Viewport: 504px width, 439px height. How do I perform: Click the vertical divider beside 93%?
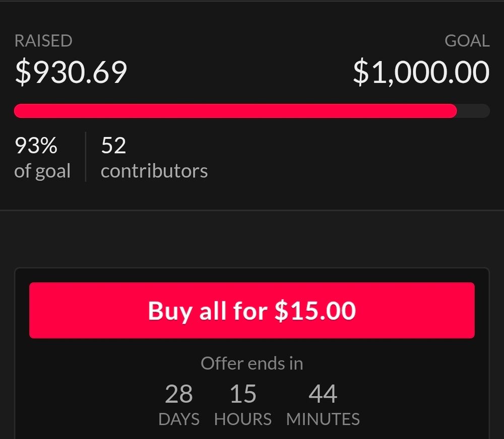coord(86,157)
